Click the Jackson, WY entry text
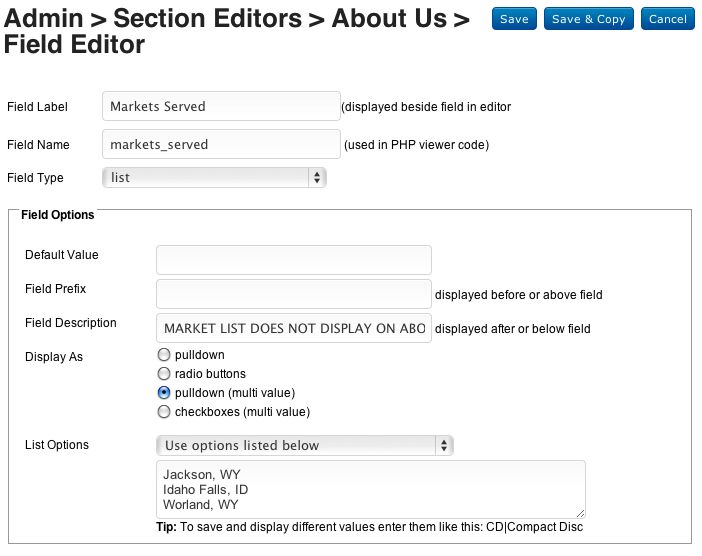 [200, 475]
